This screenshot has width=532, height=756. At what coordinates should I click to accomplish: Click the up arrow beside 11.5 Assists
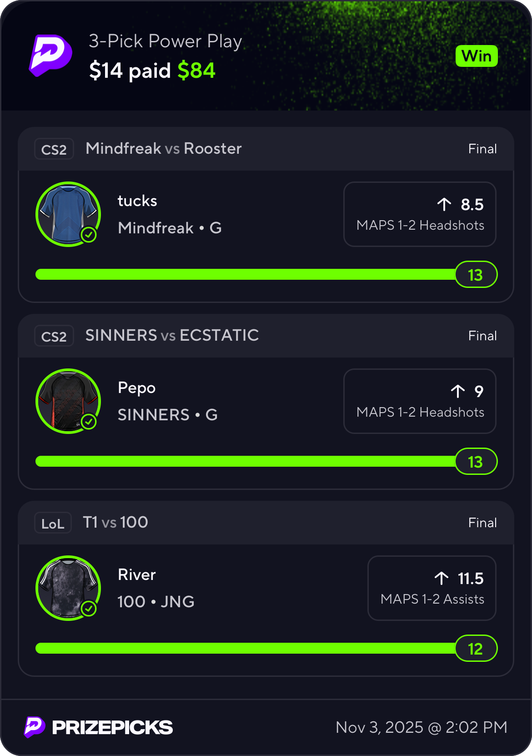tap(442, 579)
